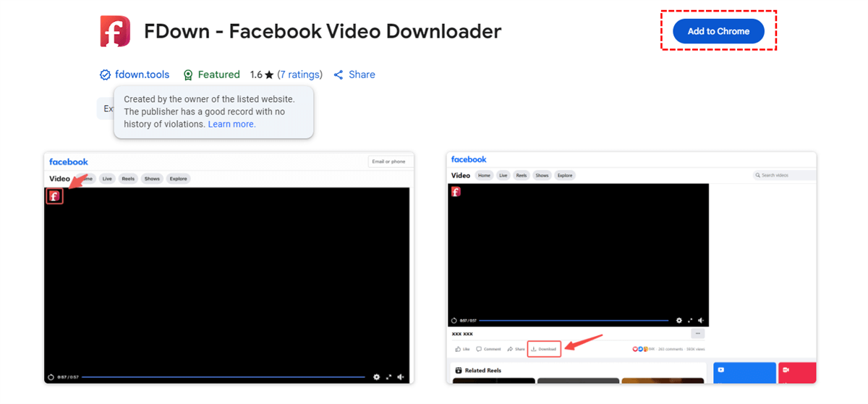Click the Related Reels icon
The width and height of the screenshot is (868, 404).
coord(458,371)
